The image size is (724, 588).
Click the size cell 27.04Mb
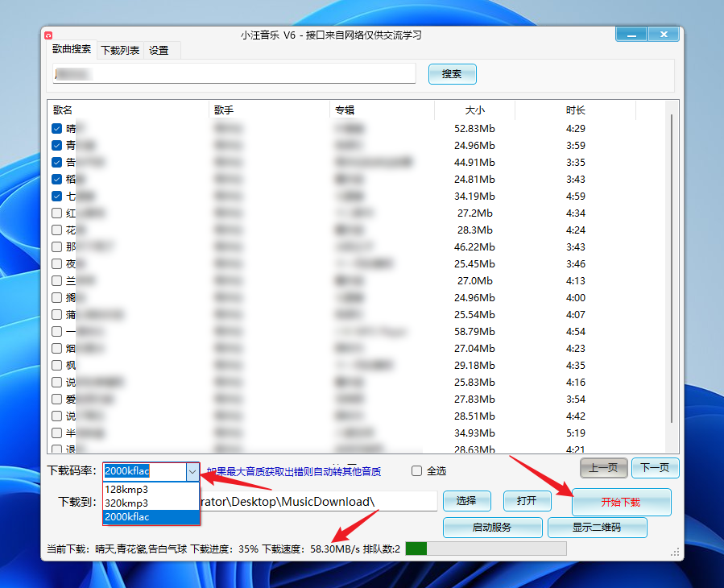(474, 348)
